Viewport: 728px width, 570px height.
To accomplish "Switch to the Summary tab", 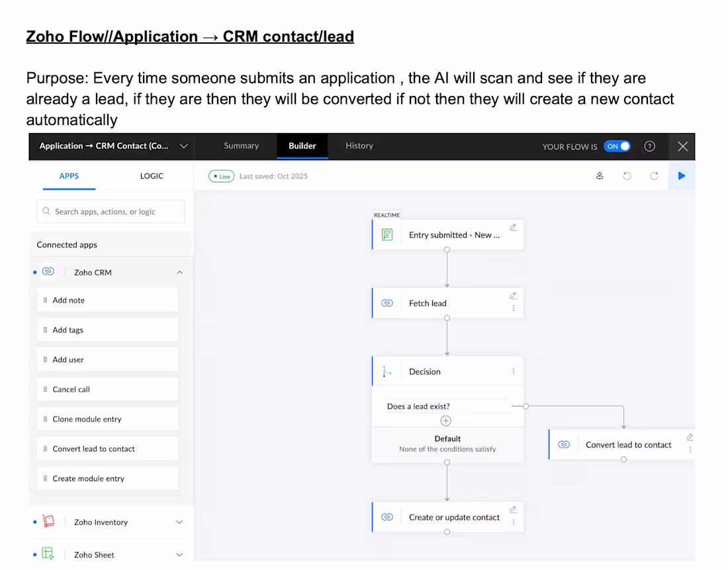I will point(241,146).
